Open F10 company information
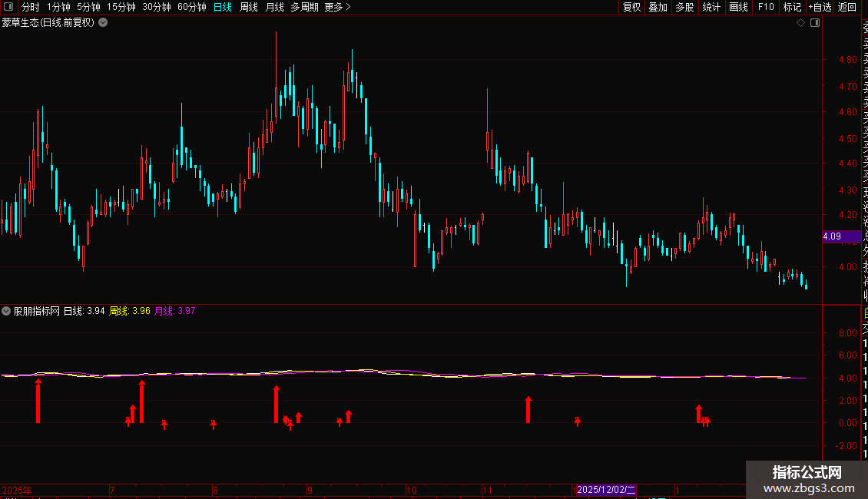This screenshot has height=499, width=868. coord(766,7)
